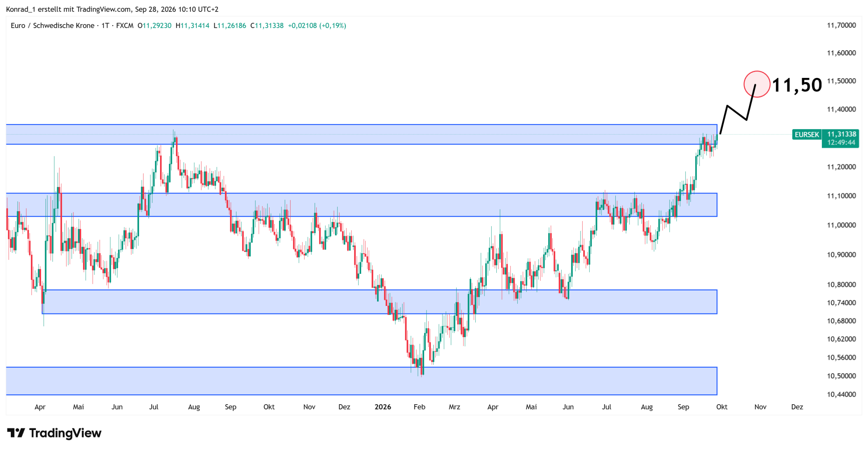
Task: Click the change value +0,02108 (+0,19%)
Action: click(x=317, y=26)
